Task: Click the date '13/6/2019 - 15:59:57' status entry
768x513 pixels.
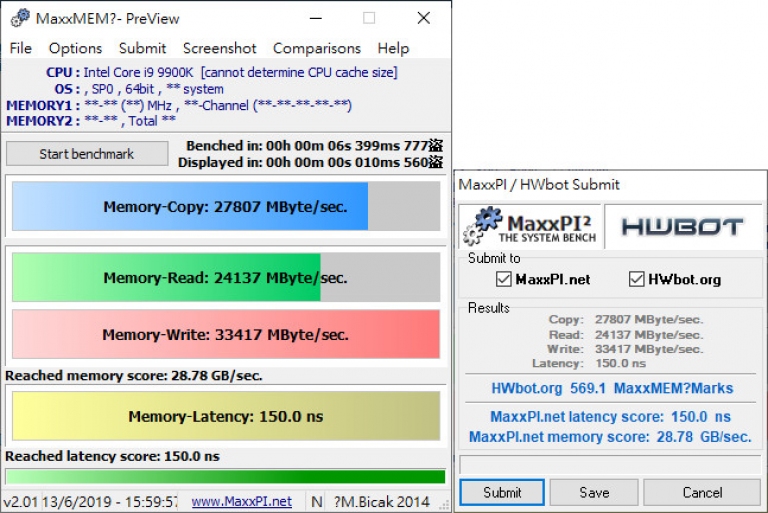Action: 110,502
